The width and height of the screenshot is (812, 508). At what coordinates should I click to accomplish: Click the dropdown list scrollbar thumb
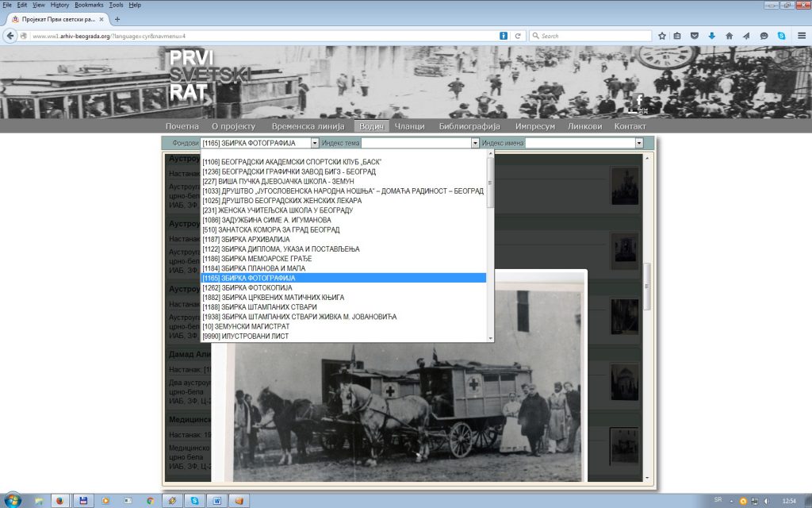pyautogui.click(x=490, y=183)
